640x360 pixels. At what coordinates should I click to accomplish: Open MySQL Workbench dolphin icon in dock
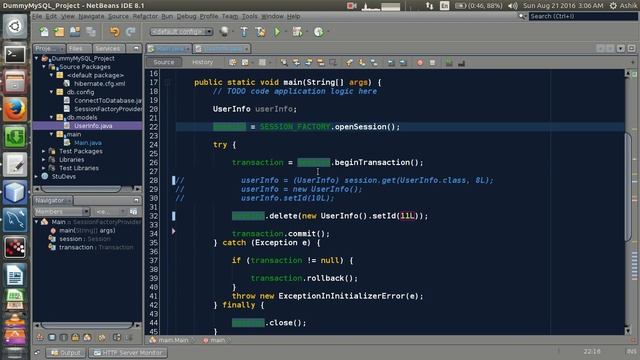coord(15,220)
